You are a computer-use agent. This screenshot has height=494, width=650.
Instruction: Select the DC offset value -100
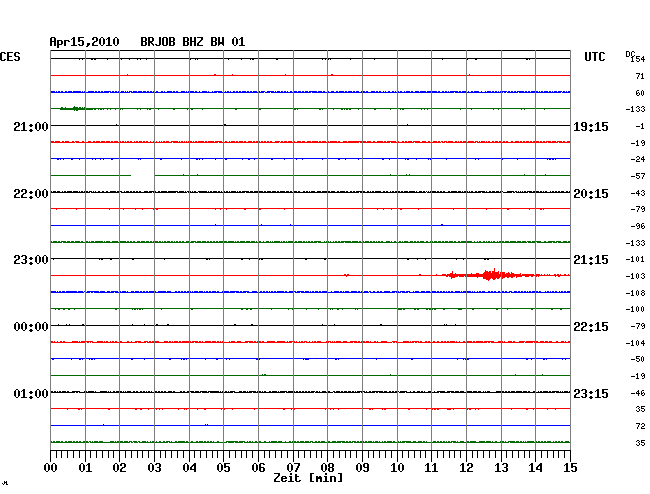[635, 309]
